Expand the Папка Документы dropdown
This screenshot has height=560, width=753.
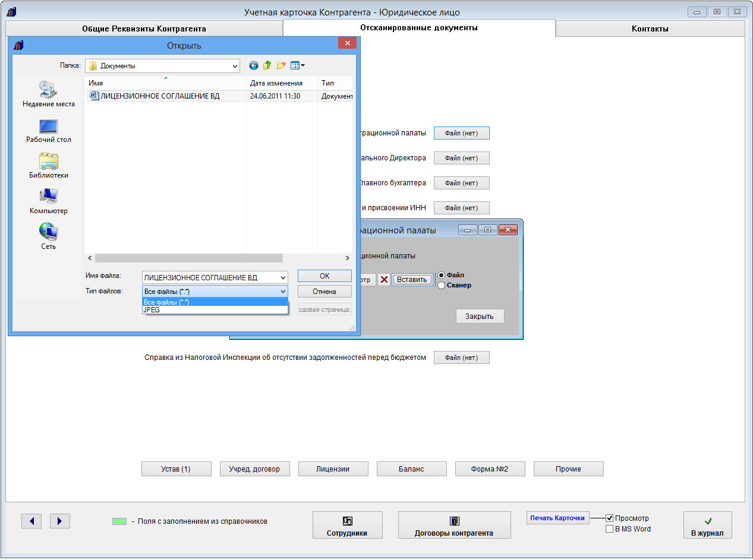(234, 66)
